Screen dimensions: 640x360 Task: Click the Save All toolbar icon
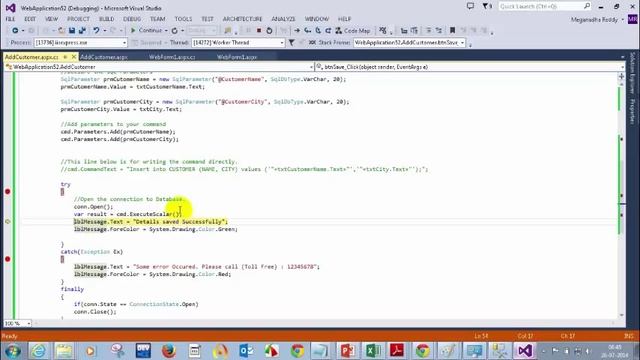82,31
